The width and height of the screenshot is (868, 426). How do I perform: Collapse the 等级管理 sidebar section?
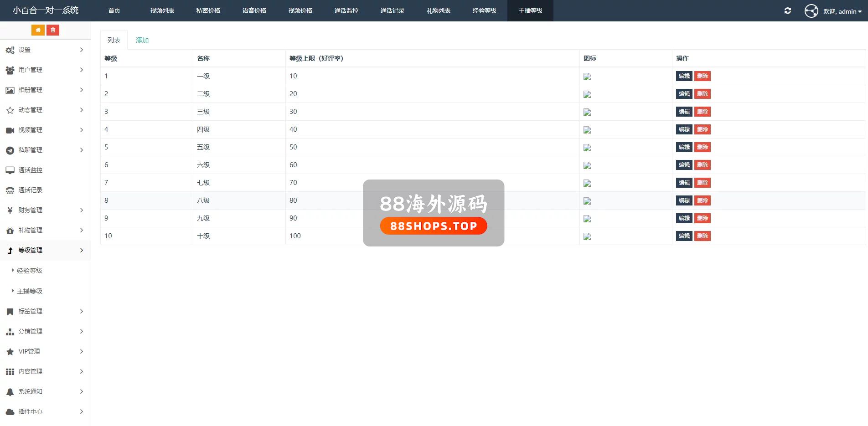45,250
